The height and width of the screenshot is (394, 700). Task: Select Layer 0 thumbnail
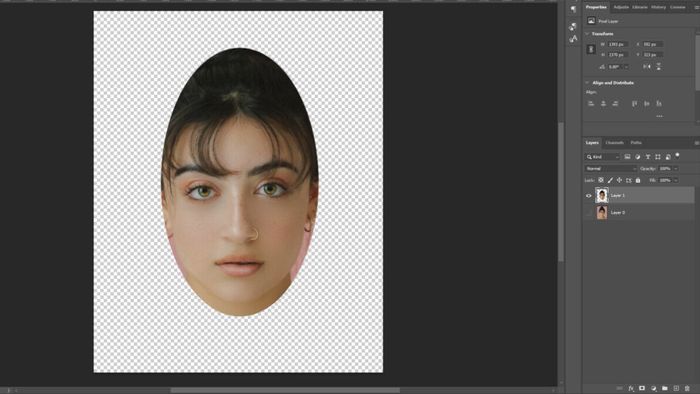point(602,212)
